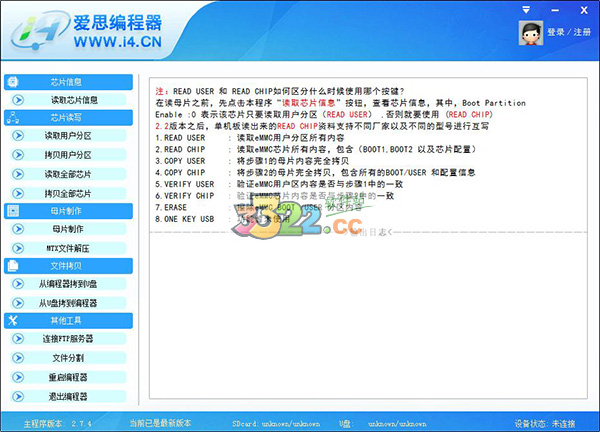The image size is (600, 432).
Task: Click inside the empty output log area
Action: [x=368, y=318]
